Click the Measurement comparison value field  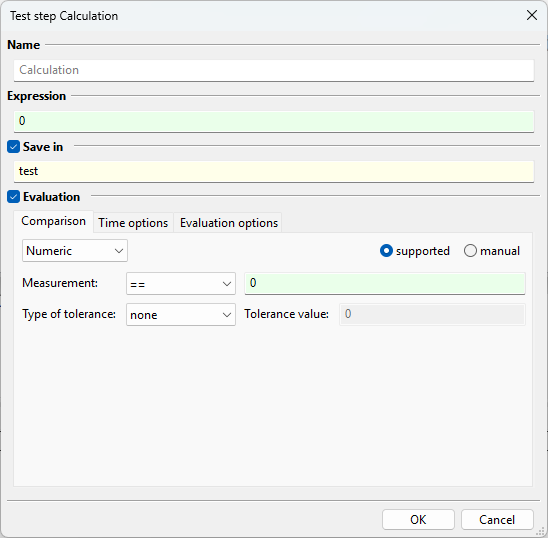pyautogui.click(x=385, y=283)
